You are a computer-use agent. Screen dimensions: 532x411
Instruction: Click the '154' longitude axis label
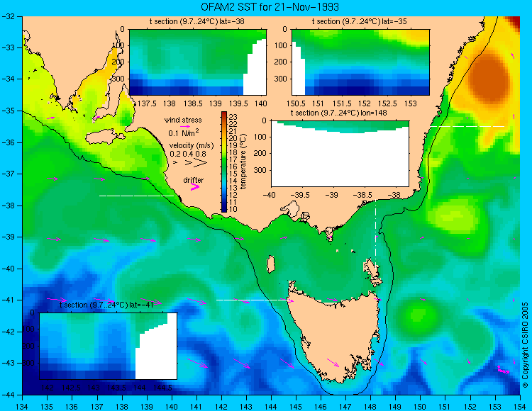pyautogui.click(x=520, y=407)
